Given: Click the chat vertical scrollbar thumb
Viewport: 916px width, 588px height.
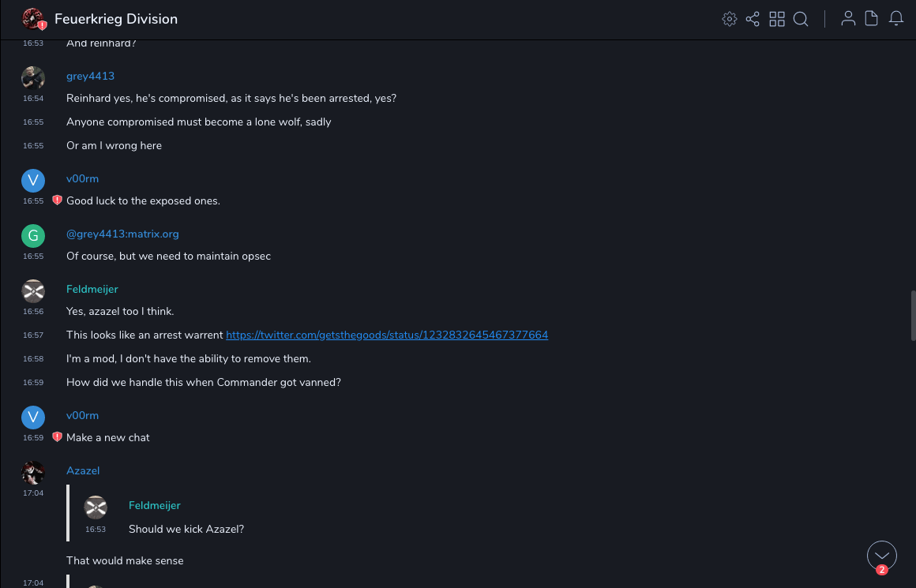Looking at the screenshot, I should pos(913,316).
